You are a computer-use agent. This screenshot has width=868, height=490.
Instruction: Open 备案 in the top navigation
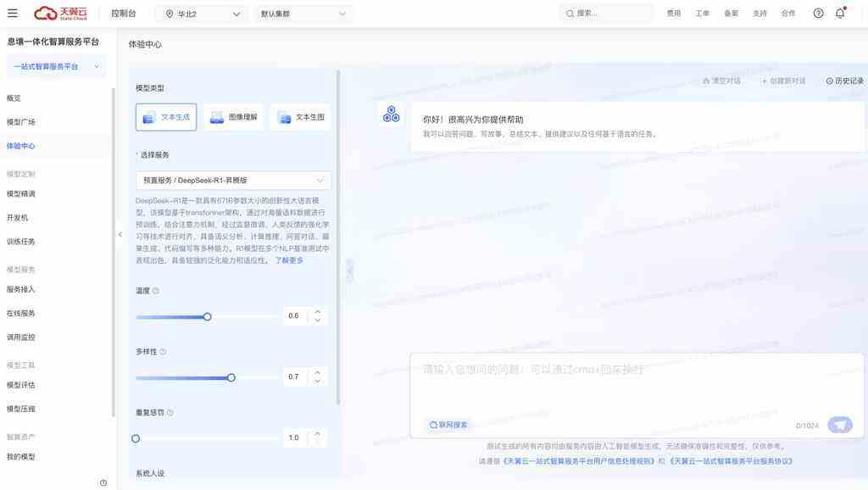click(732, 14)
